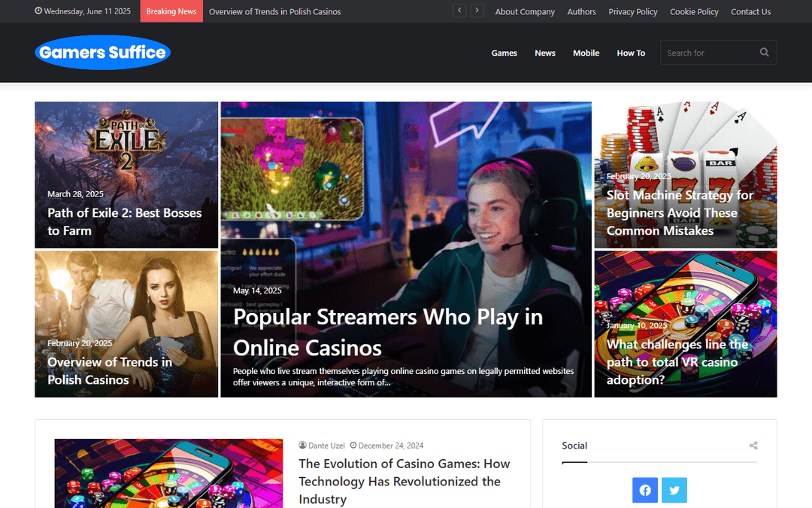Open the Games menu
The height and width of the screenshot is (508, 812).
504,53
